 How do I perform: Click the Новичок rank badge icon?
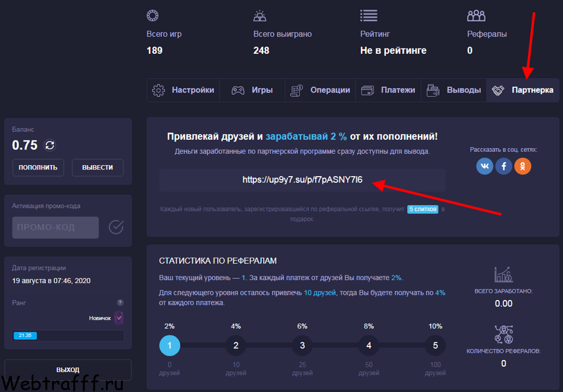(119, 318)
